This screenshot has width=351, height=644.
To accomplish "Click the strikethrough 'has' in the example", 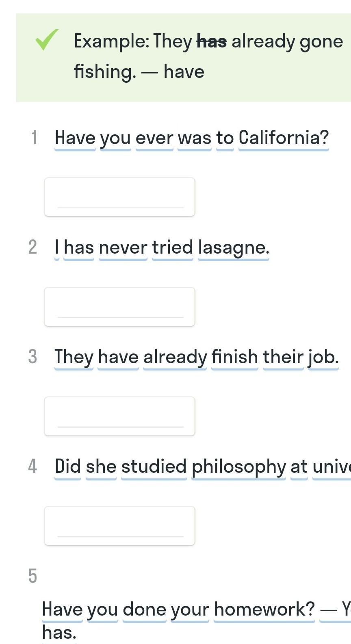I will coord(212,41).
